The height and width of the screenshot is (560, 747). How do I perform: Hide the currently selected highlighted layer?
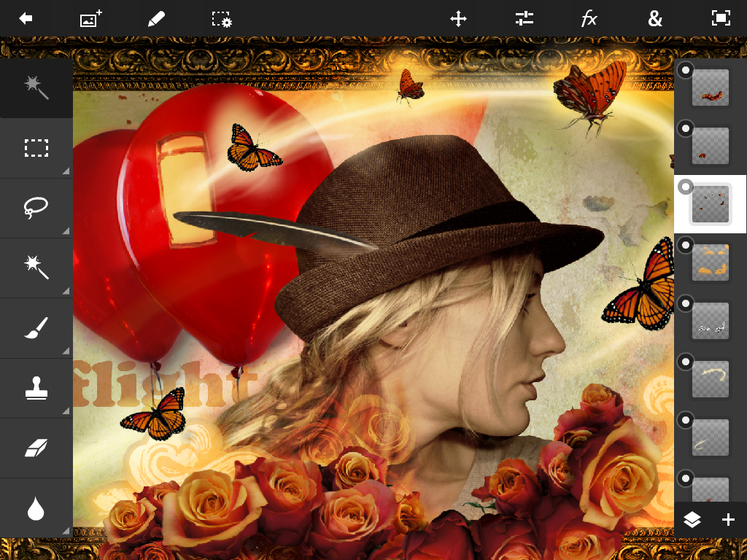coord(686,187)
